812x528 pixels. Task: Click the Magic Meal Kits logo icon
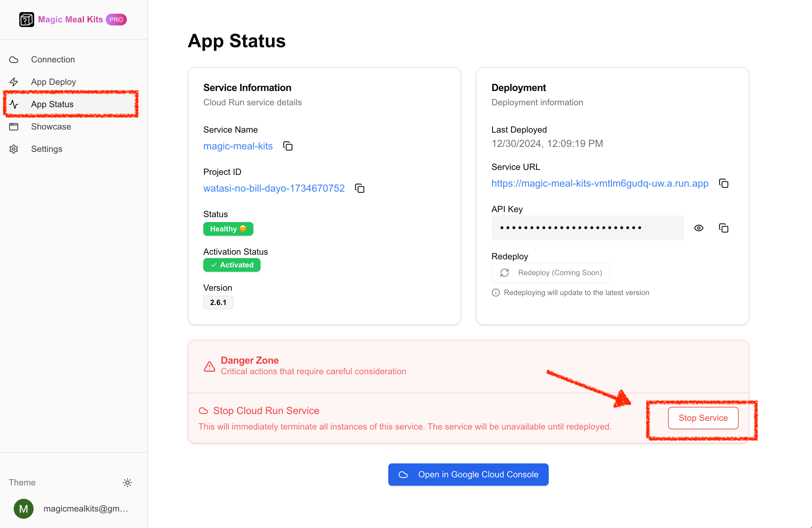tap(26, 20)
